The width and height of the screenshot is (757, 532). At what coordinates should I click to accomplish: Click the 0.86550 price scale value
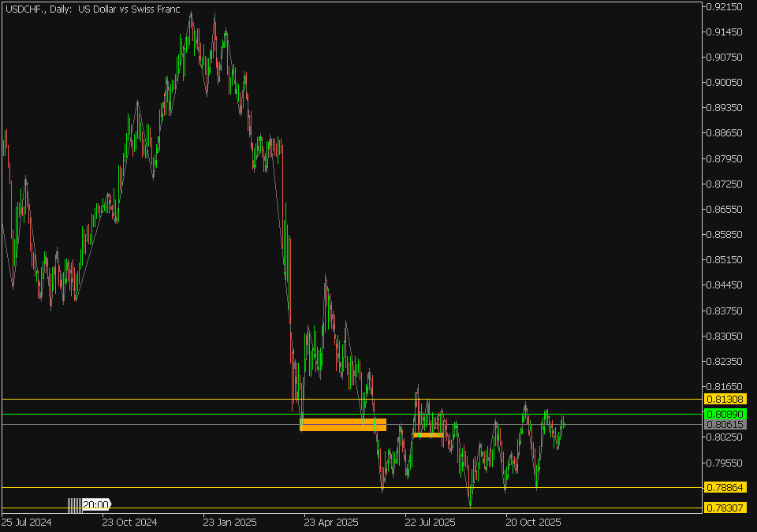point(724,210)
